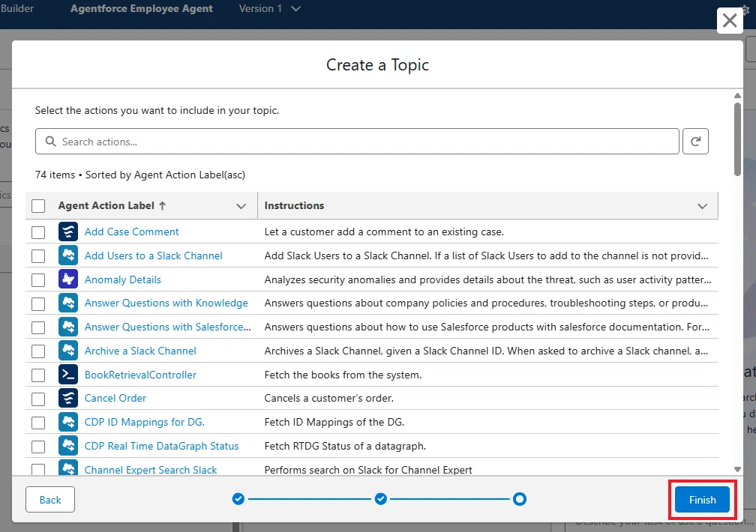Open the CDP ID Mappings for DG link
The height and width of the screenshot is (532, 756).
pos(145,422)
